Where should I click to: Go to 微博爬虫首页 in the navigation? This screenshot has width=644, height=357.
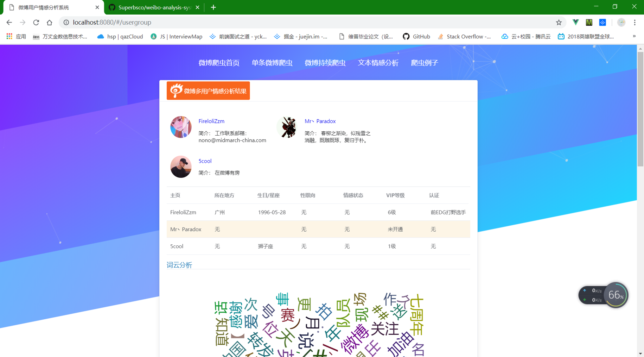(x=219, y=63)
